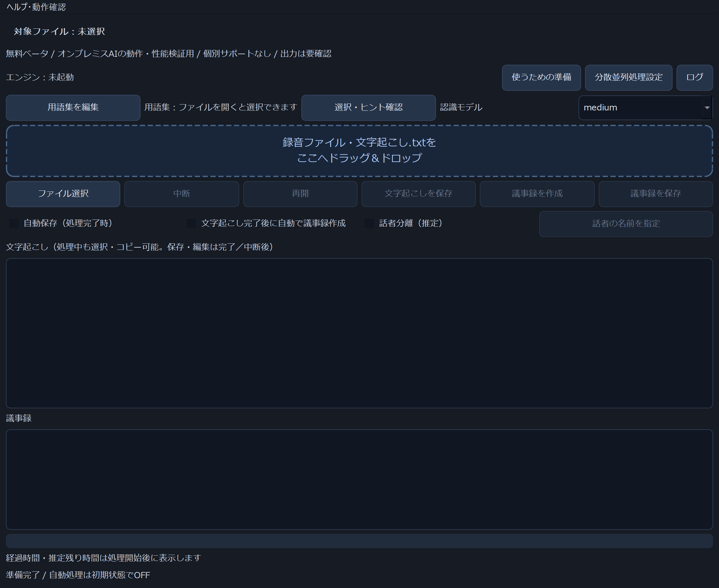Click the 経過時間・推定残り時間 status line
Viewport: 719px width, 588px height.
pyautogui.click(x=104, y=558)
